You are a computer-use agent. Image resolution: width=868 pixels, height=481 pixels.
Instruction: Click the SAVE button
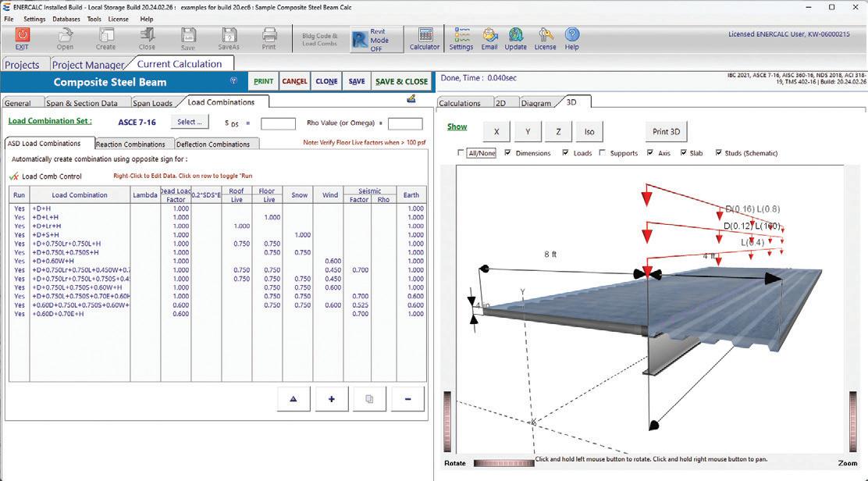[x=357, y=81]
